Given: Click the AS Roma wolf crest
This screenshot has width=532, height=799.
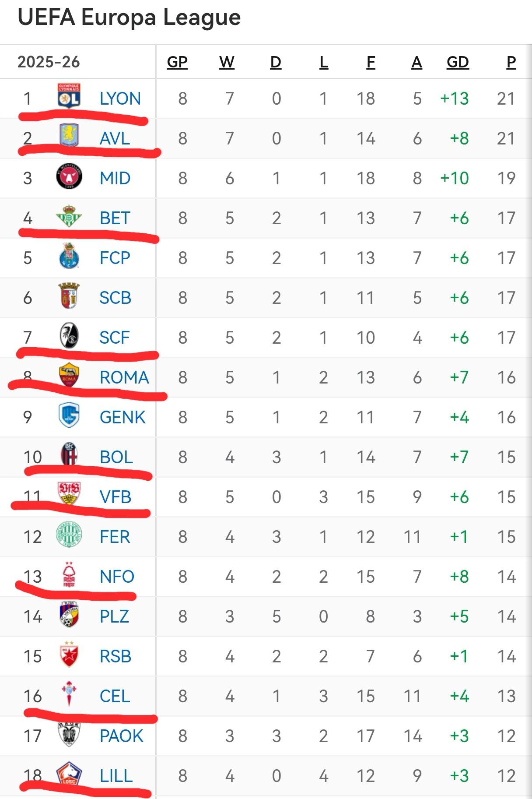Looking at the screenshot, I should click(69, 375).
